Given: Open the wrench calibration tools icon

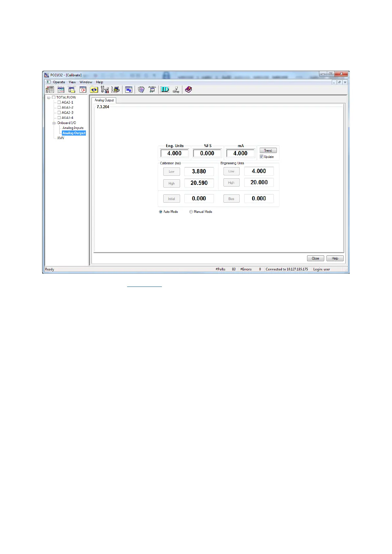Looking at the screenshot, I should [x=105, y=89].
